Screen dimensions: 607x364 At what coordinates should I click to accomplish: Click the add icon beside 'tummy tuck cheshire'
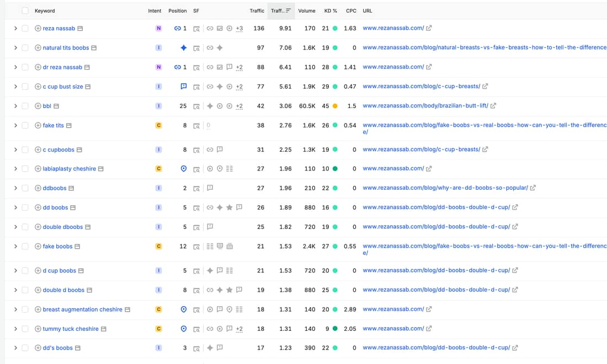pyautogui.click(x=38, y=329)
